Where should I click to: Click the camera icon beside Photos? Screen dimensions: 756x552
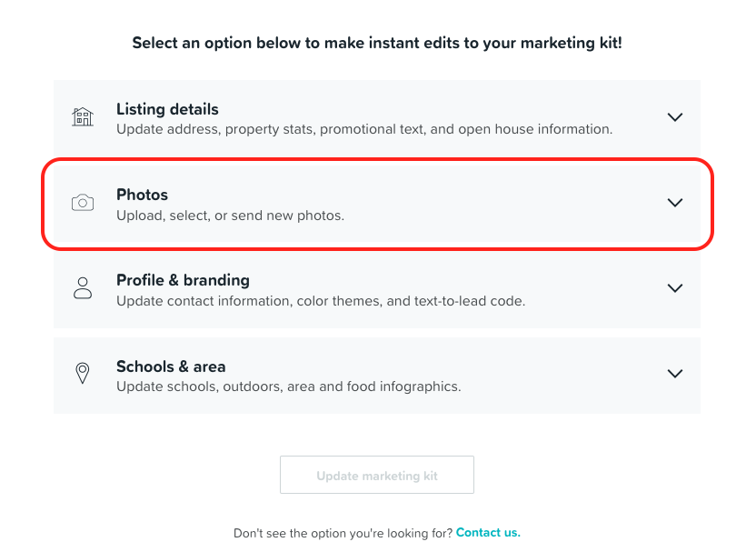point(83,203)
